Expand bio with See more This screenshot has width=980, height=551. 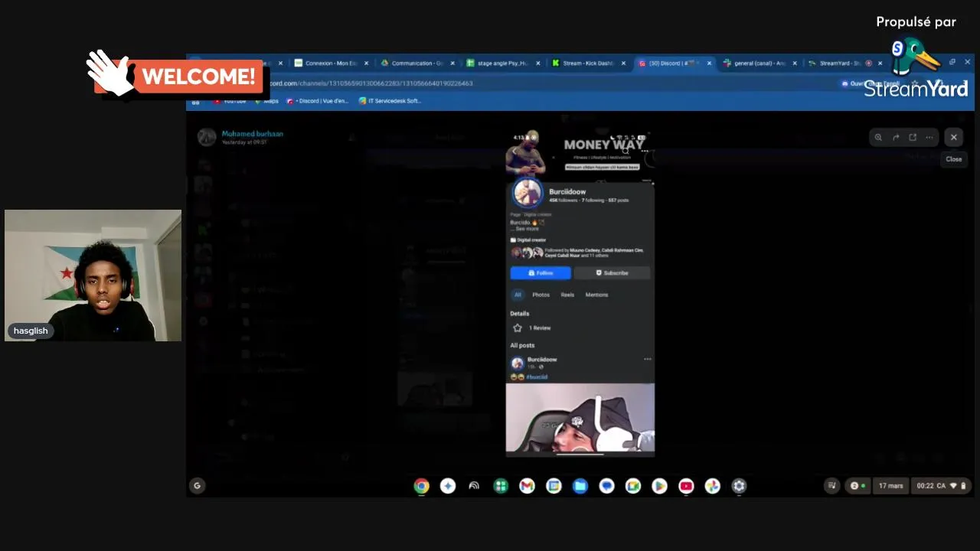(527, 229)
